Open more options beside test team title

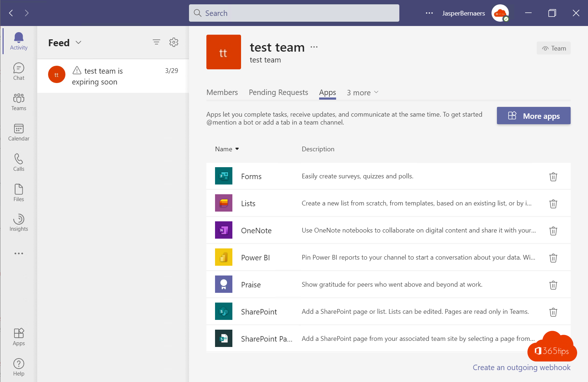click(314, 47)
